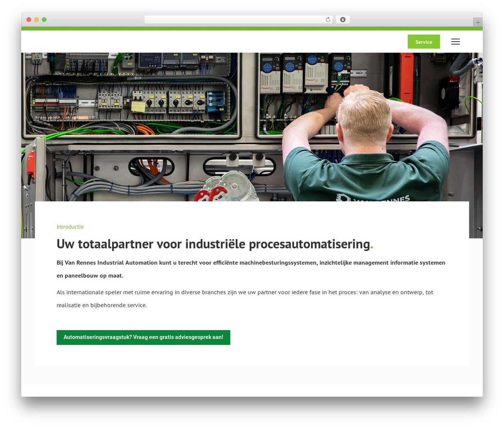Add a new browser tab
The image size is (504, 427).
478,22
